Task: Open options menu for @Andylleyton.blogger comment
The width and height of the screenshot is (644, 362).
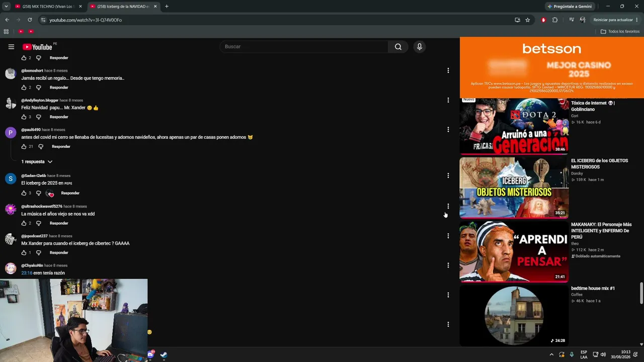Action: coord(448,100)
